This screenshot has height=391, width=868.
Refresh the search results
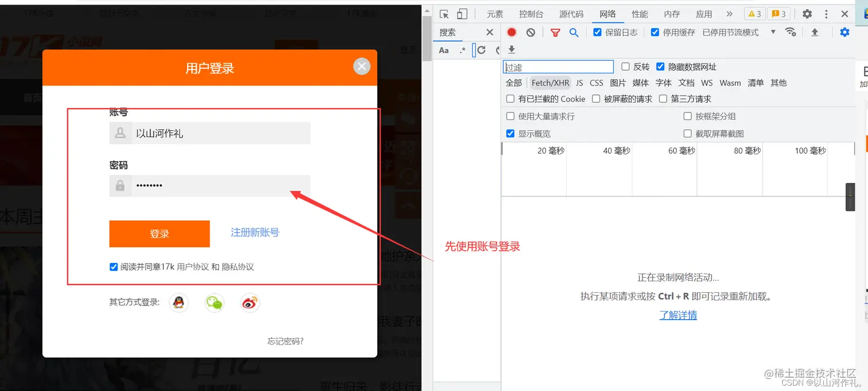481,50
